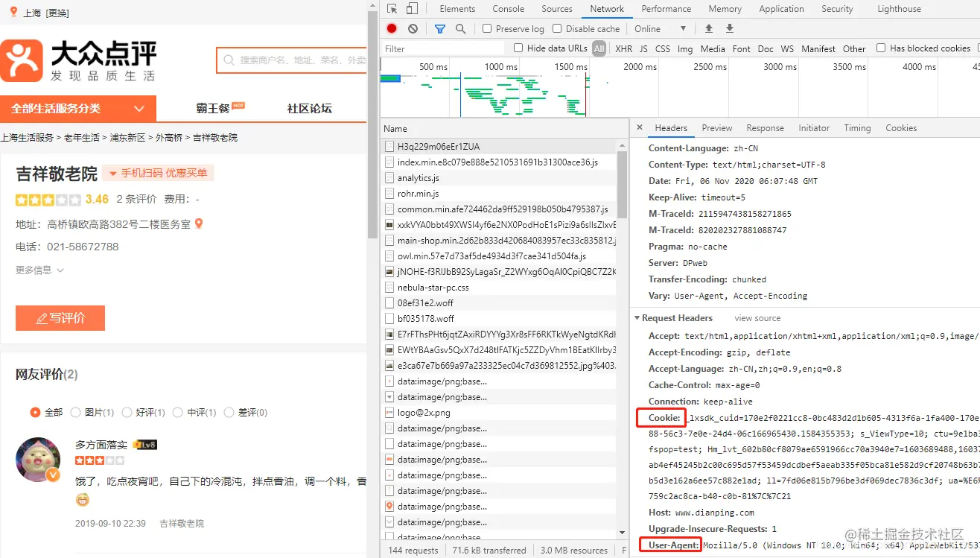
Task: Select the 图片(1) radio button
Action: pos(75,412)
